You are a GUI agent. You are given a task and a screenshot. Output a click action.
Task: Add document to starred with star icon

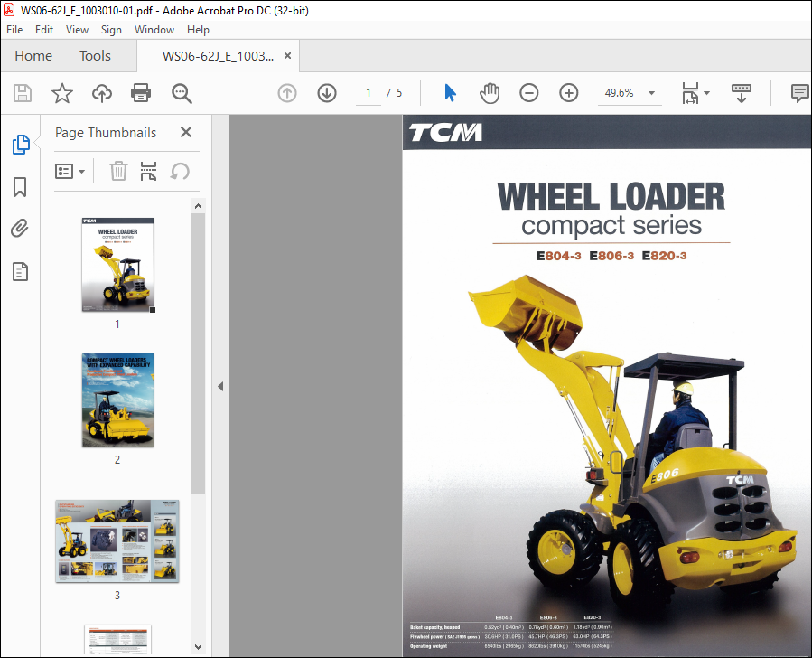[62, 93]
